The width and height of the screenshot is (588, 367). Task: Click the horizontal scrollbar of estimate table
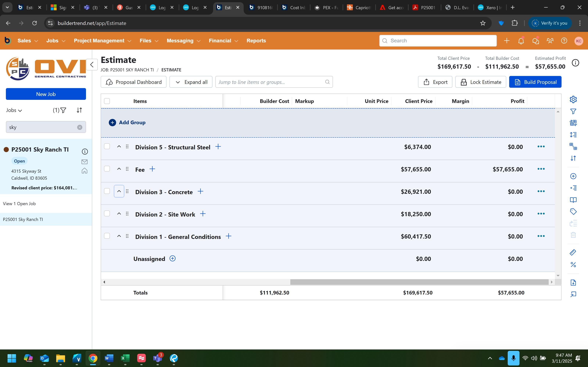419,282
